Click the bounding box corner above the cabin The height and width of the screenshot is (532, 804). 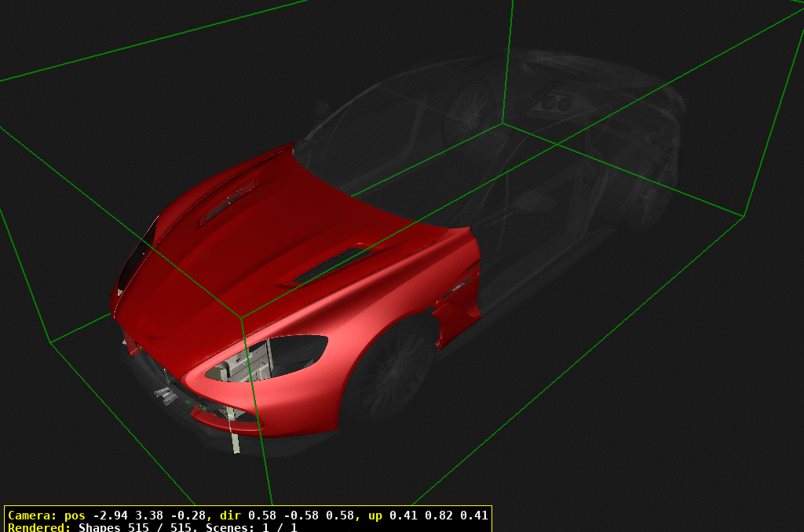pos(502,123)
